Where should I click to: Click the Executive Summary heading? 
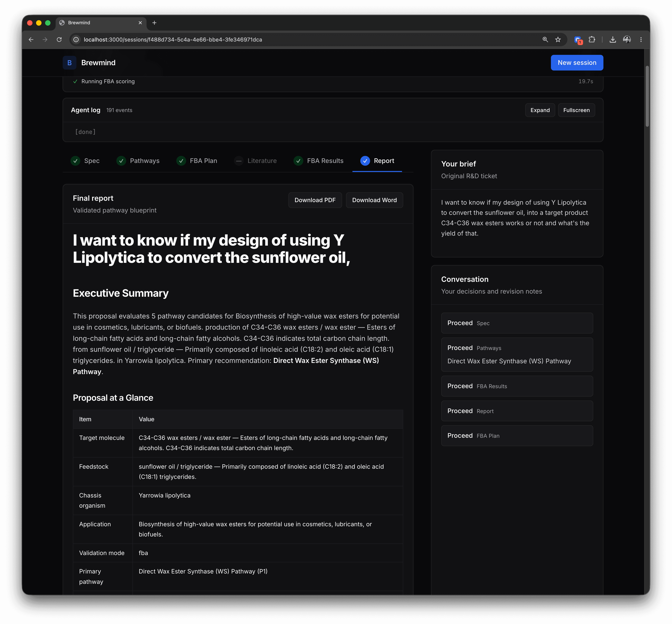[120, 293]
